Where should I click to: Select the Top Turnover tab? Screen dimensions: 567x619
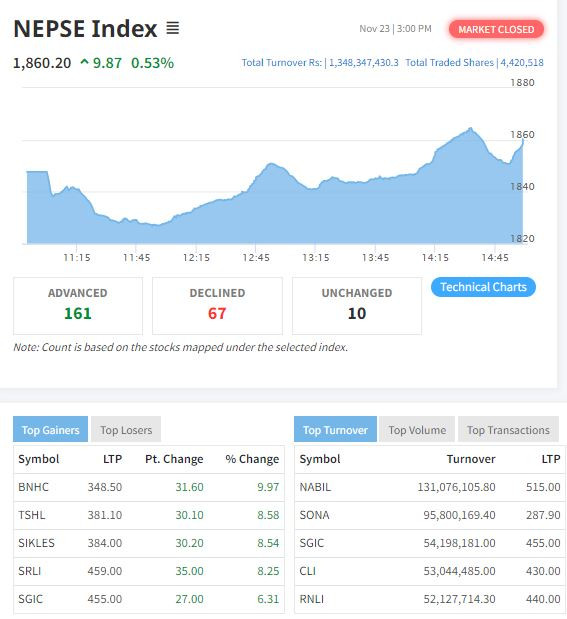335,430
